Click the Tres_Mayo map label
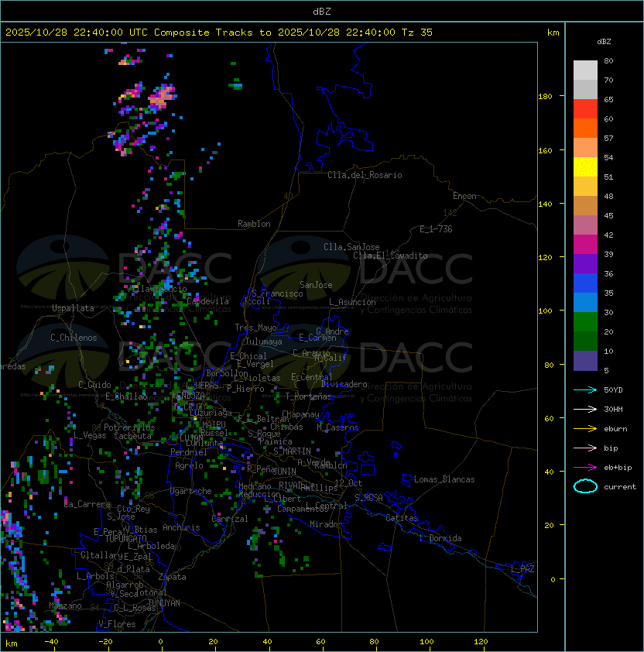This screenshot has width=644, height=652. 255,328
